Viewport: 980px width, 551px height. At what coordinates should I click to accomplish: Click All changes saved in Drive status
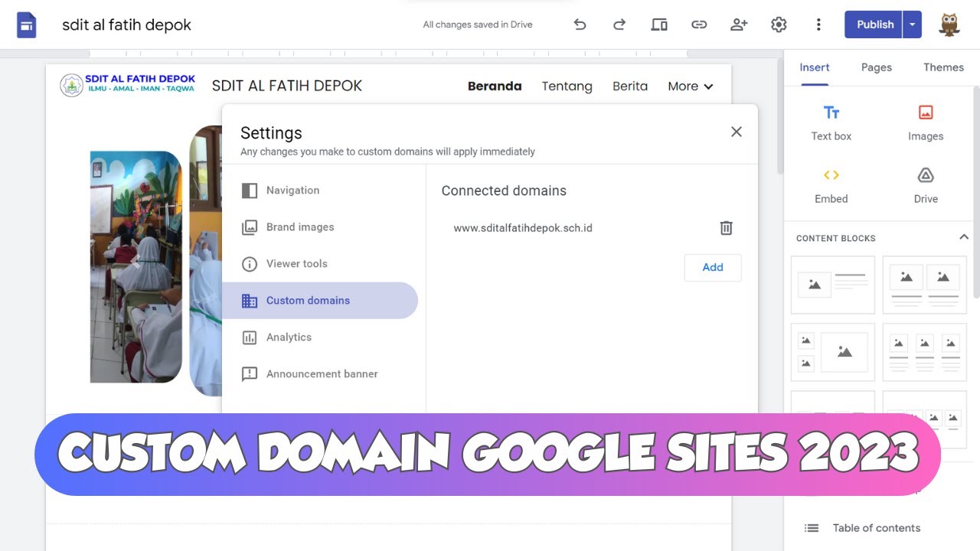coord(478,24)
